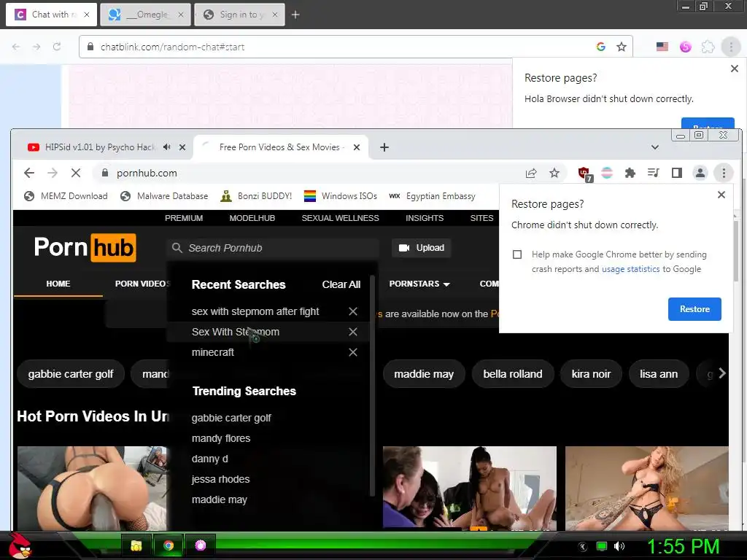Image resolution: width=747 pixels, height=560 pixels.
Task: Open the Angry Birds start button
Action: point(20,545)
